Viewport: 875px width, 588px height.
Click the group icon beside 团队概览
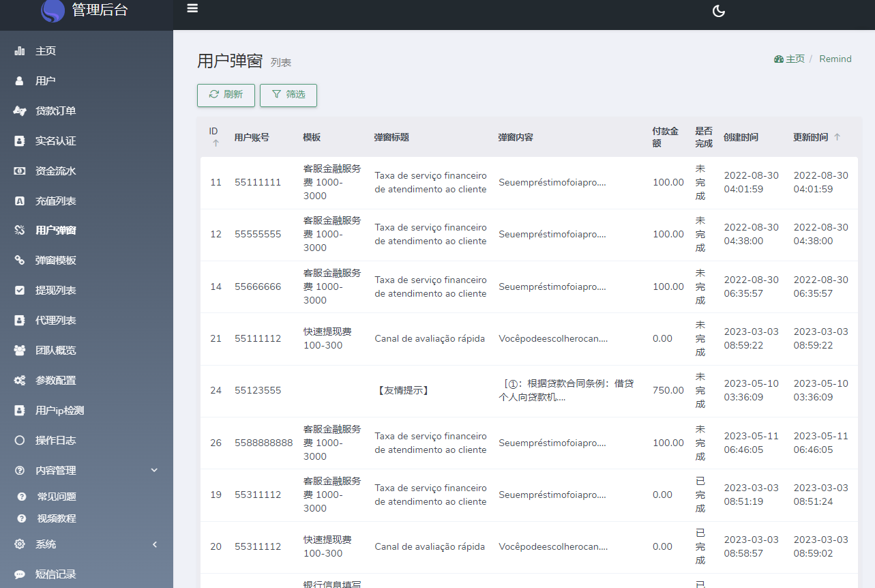(x=20, y=351)
